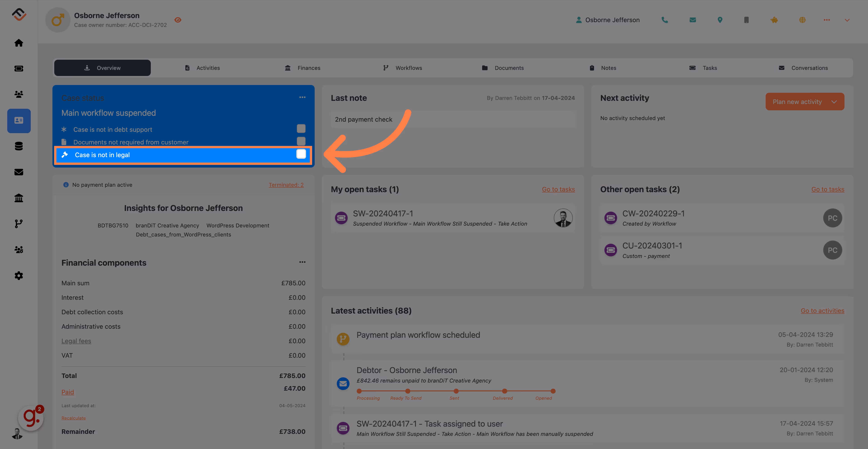The height and width of the screenshot is (449, 868).
Task: Toggle the eye icon beside Osborne Jefferson
Action: [178, 20]
